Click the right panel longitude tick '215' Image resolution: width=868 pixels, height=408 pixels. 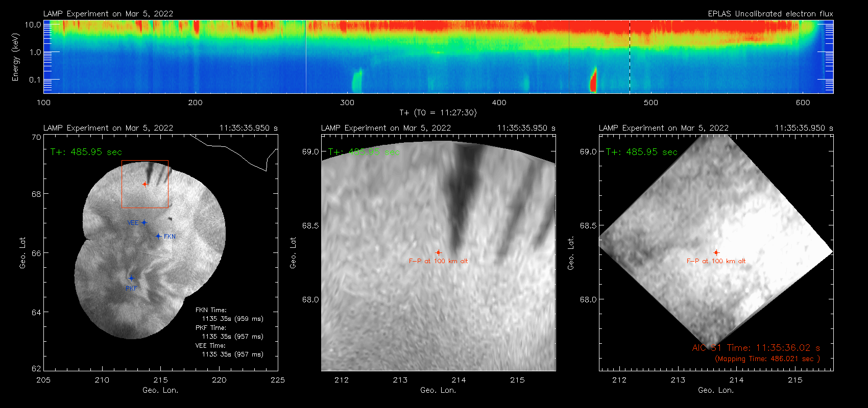[795, 380]
